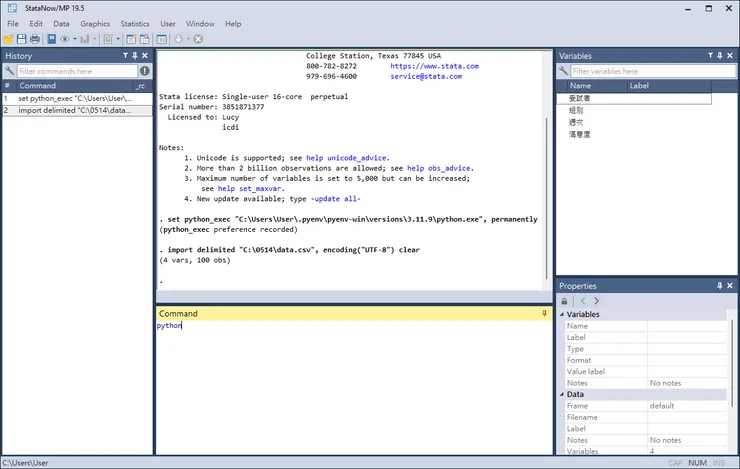Toggle the Properties lock icon

(x=564, y=301)
